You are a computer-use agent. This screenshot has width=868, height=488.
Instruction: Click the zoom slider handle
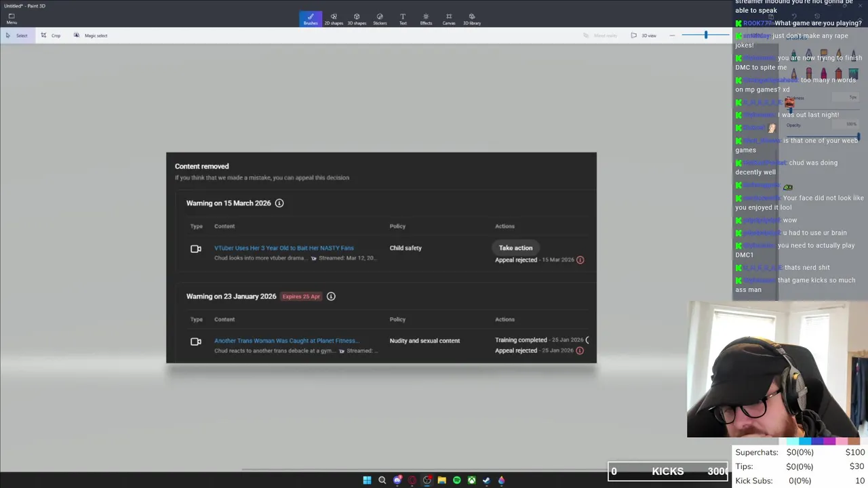pos(705,35)
